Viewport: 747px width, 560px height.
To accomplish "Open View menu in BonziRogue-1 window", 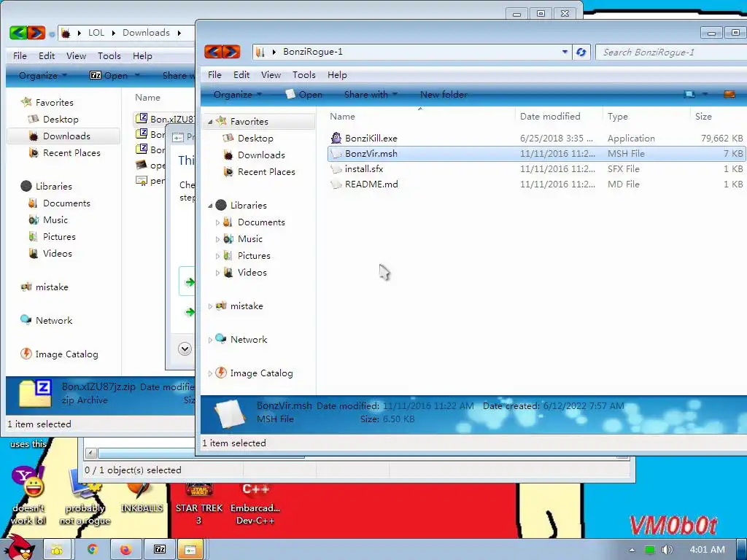I will click(x=271, y=75).
